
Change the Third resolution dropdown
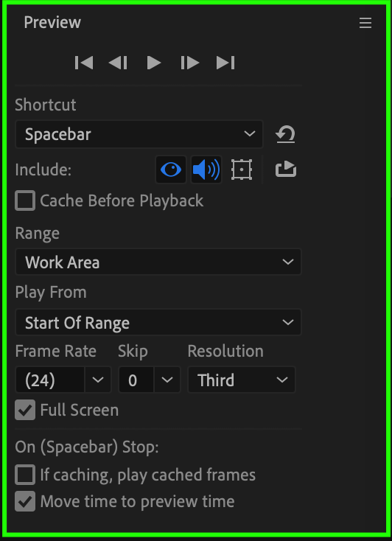click(x=242, y=380)
